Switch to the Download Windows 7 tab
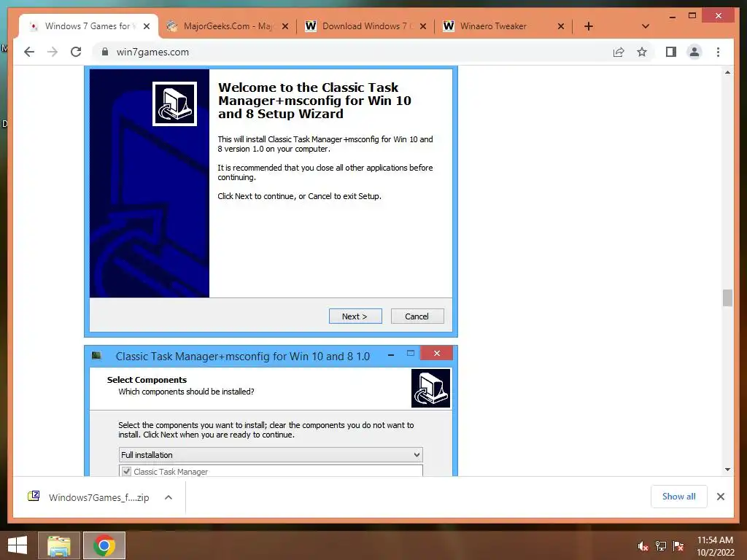The height and width of the screenshot is (560, 747). click(x=366, y=26)
